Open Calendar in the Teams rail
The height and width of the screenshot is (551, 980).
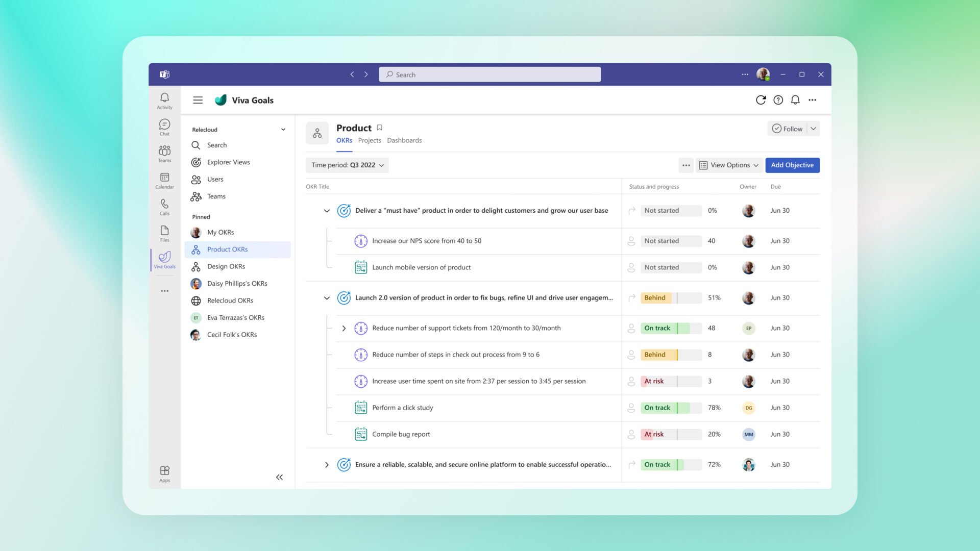[x=164, y=180]
